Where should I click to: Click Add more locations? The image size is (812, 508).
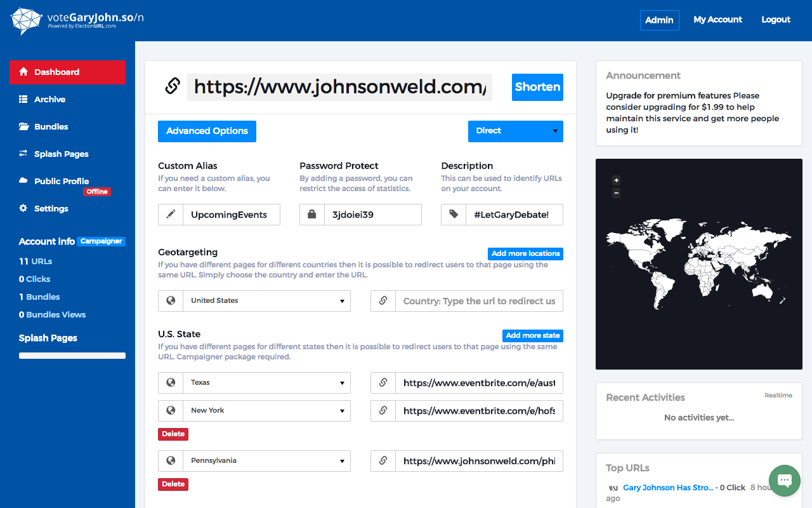pyautogui.click(x=525, y=253)
